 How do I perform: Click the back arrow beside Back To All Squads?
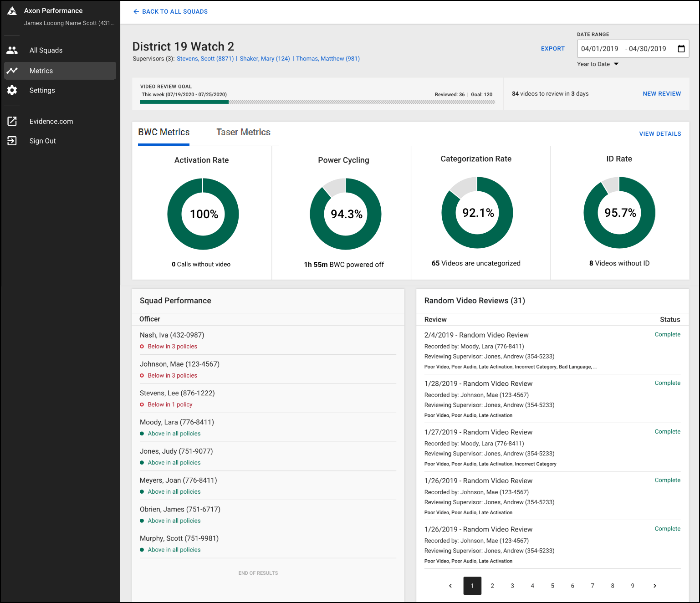point(136,11)
